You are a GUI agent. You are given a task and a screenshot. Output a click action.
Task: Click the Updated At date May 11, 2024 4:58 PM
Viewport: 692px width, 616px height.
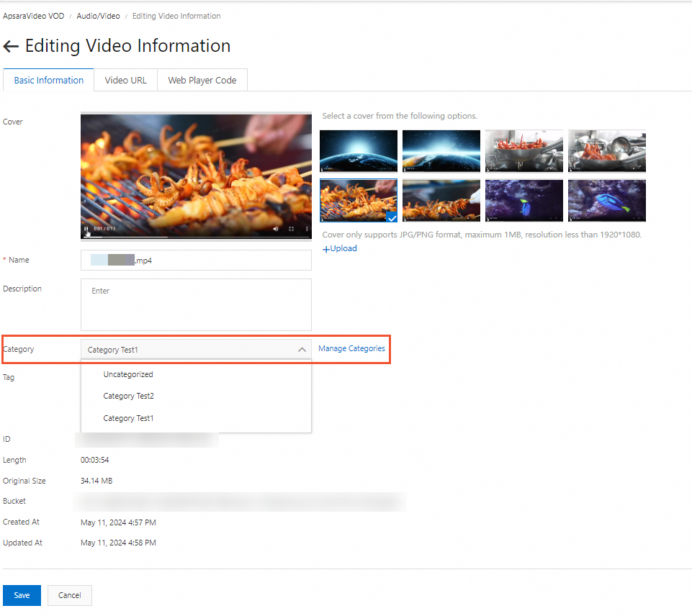pos(118,543)
